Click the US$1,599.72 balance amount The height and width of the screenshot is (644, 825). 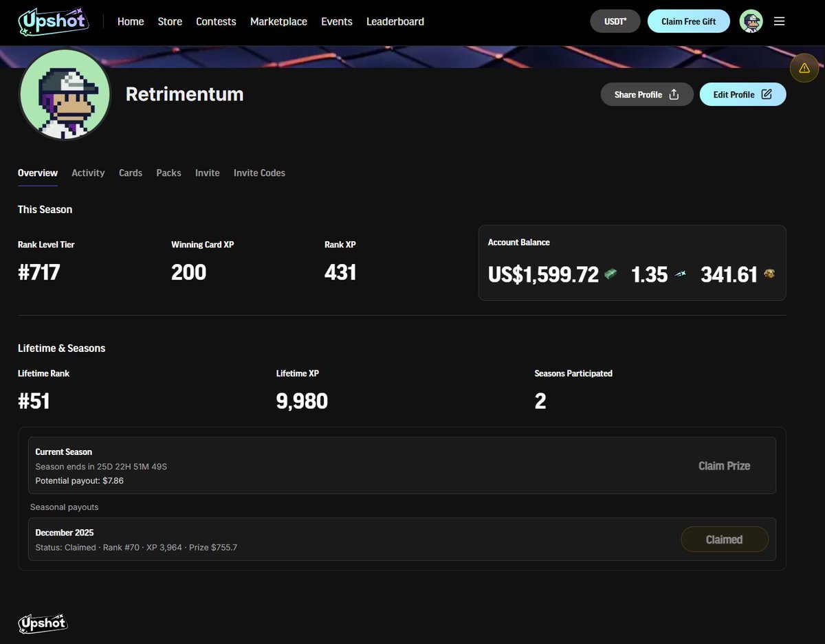[x=543, y=274]
